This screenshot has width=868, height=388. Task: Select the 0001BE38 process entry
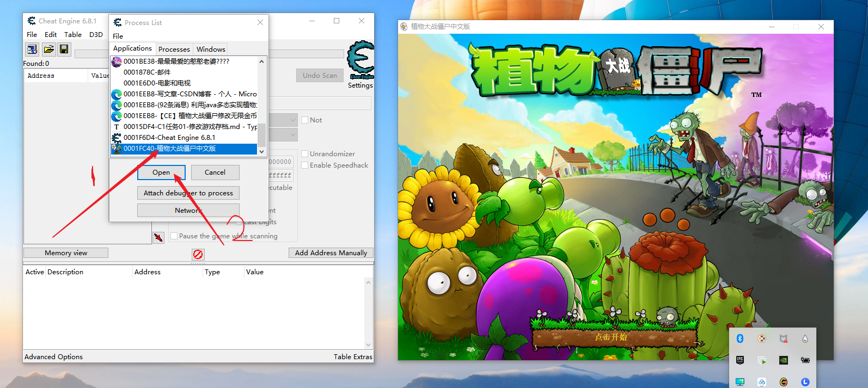tap(184, 61)
